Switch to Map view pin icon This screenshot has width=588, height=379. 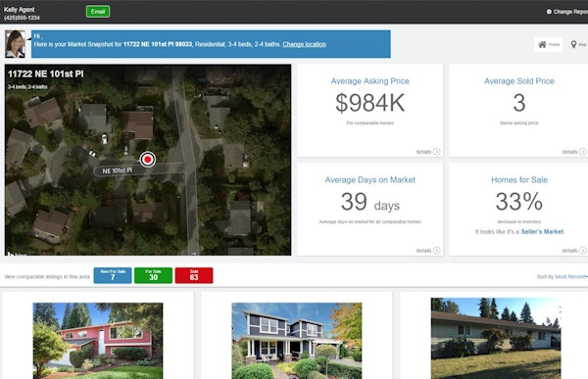[x=573, y=45]
